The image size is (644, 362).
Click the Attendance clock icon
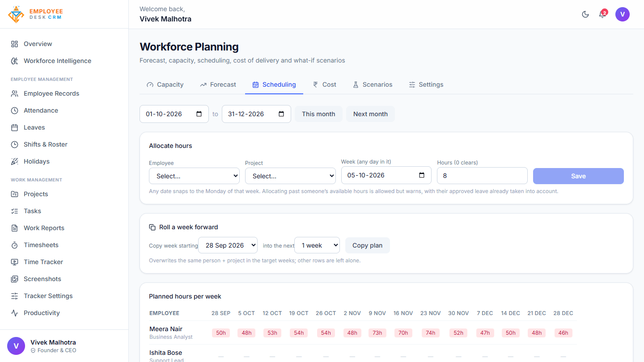point(15,110)
